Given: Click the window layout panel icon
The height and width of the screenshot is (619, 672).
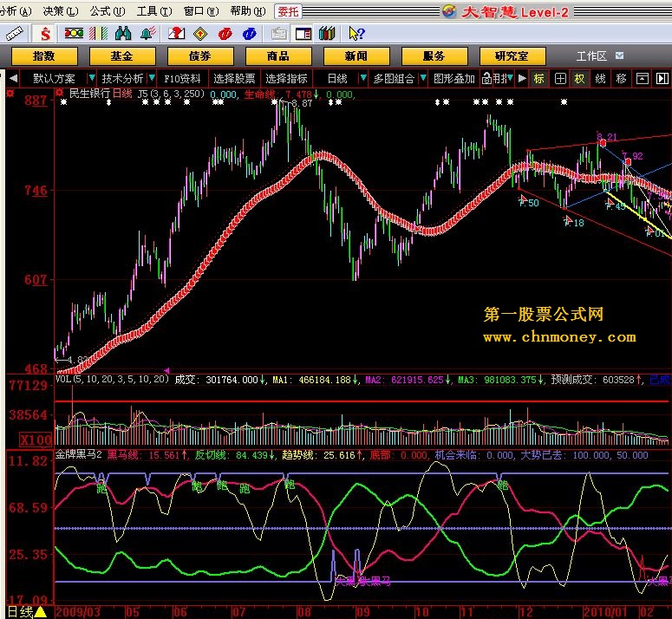Looking at the screenshot, I should 303,34.
